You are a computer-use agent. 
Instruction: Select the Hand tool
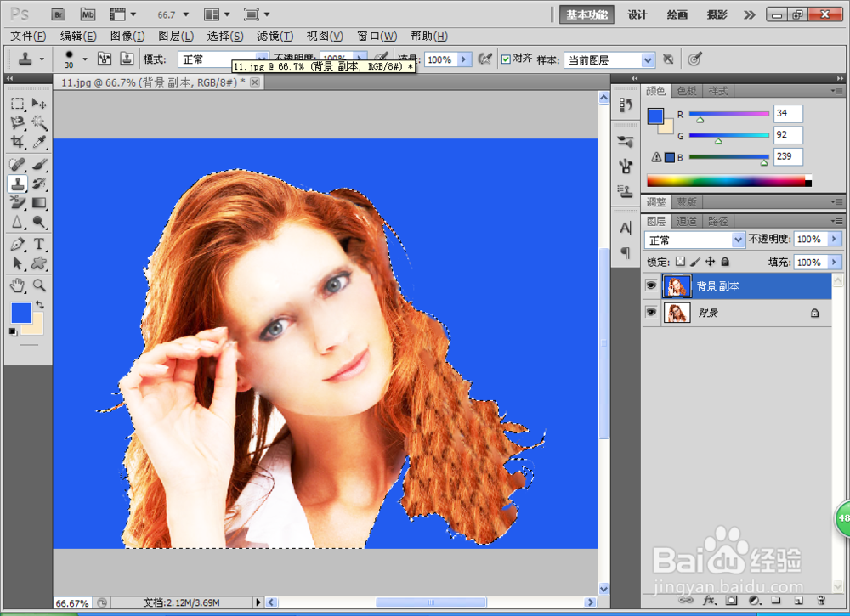click(x=17, y=285)
